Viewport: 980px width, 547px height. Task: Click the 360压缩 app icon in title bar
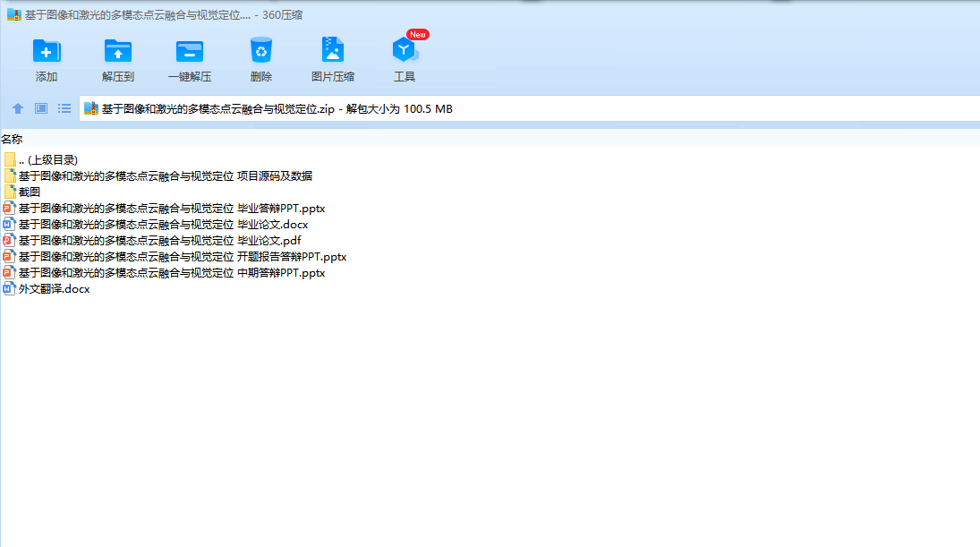click(13, 14)
